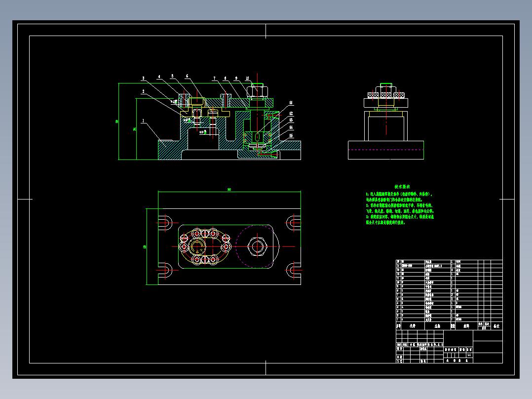Image resolution: width=532 pixels, height=399 pixels.
Task: Select the magenta dashed line in side view
Action: (386, 150)
